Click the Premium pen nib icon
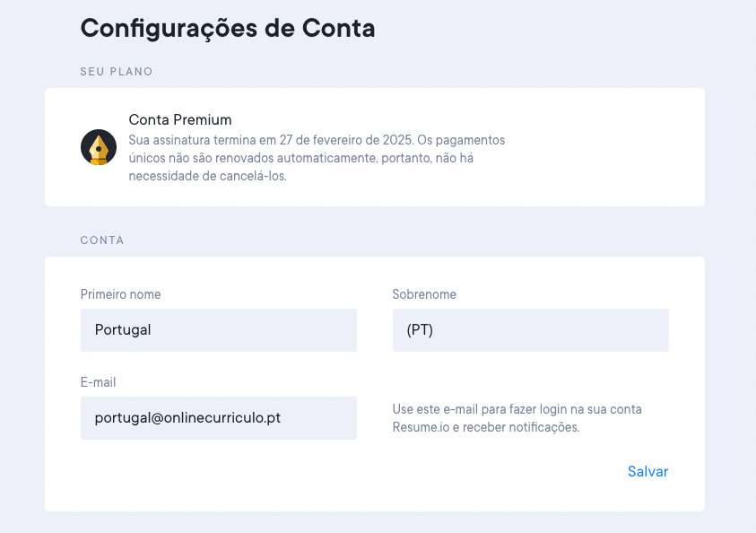756x533 pixels. pyautogui.click(x=99, y=147)
